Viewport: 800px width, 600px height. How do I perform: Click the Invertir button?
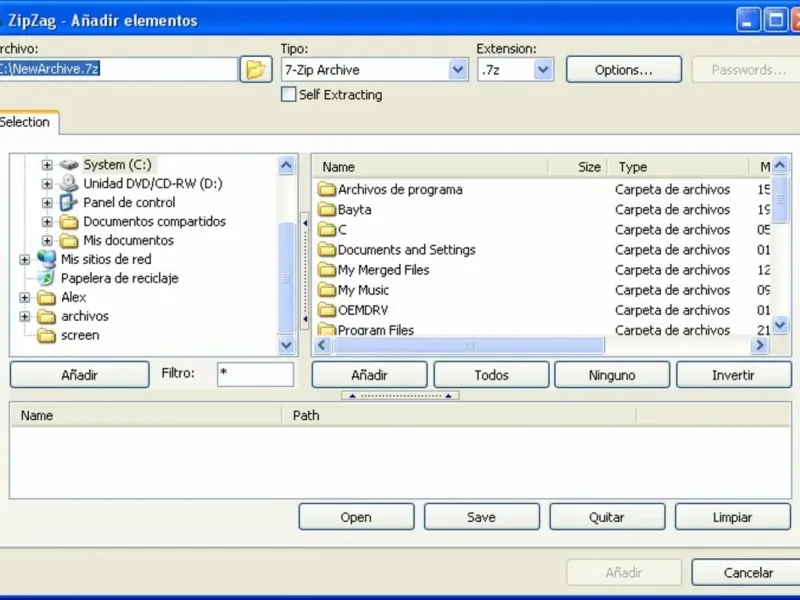click(x=732, y=375)
